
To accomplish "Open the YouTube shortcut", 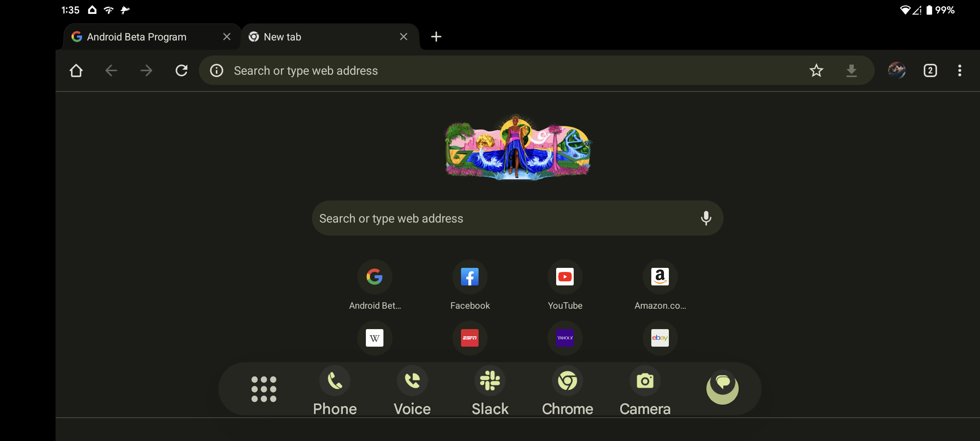I will click(565, 277).
